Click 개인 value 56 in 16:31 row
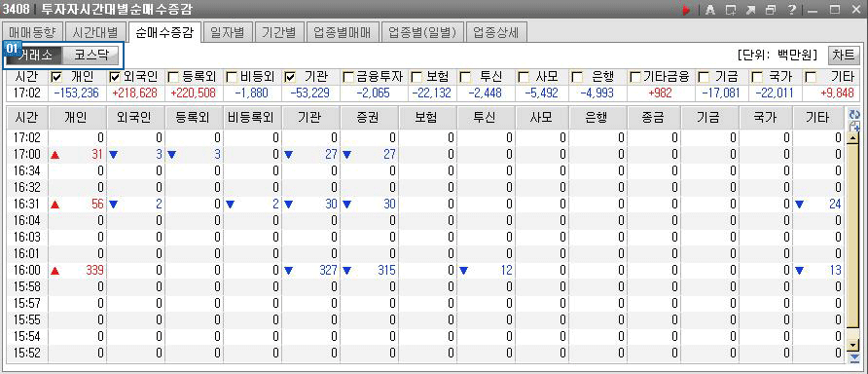This screenshot has height=374, width=868. coord(98,204)
